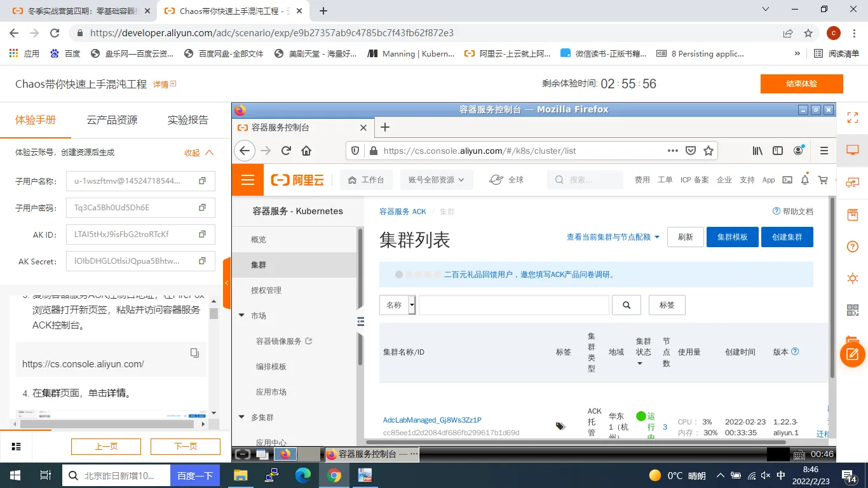
Task: Click the Windows Start button
Action: tap(15, 475)
